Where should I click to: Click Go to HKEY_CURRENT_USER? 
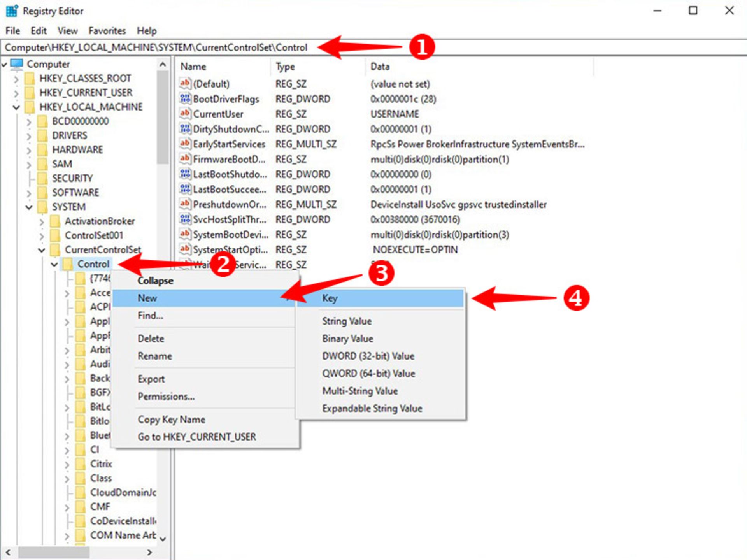[x=196, y=436]
